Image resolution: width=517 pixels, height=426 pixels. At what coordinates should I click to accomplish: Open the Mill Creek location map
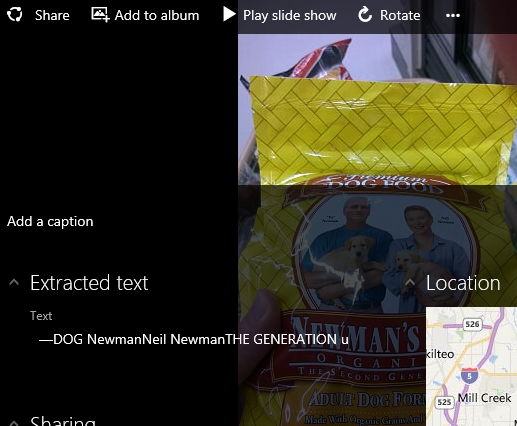tap(471, 367)
